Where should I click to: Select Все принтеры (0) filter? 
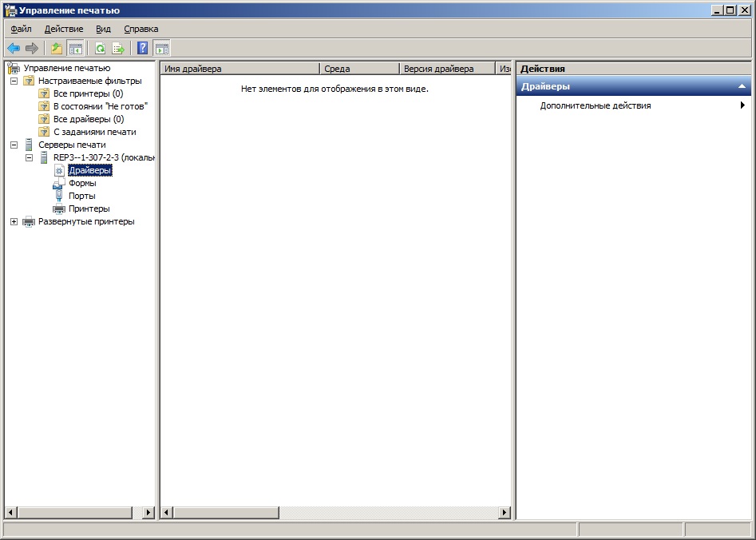89,93
